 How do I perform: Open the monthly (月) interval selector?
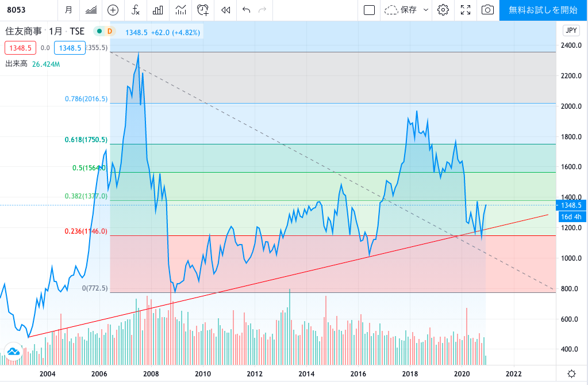68,10
